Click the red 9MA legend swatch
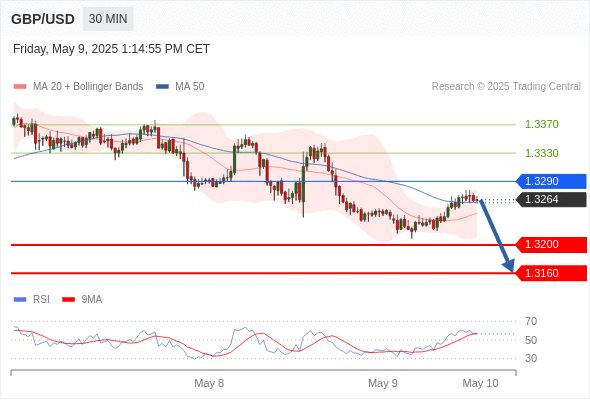The height and width of the screenshot is (400, 590). tap(68, 300)
